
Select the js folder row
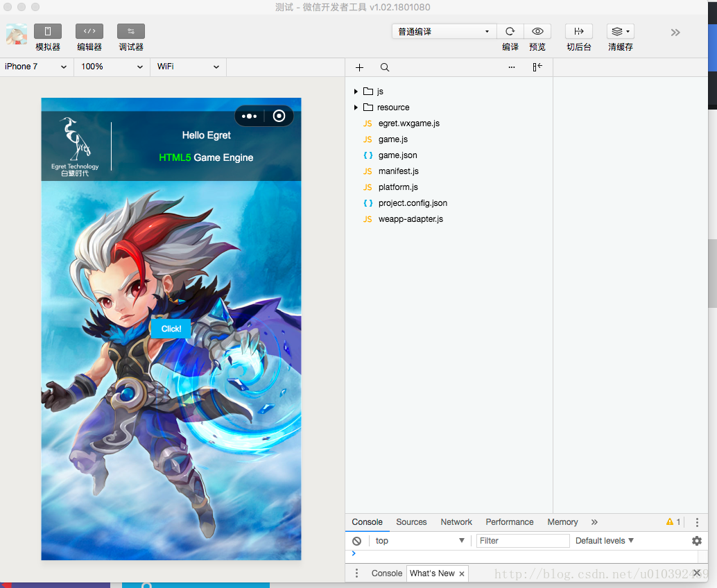point(449,92)
